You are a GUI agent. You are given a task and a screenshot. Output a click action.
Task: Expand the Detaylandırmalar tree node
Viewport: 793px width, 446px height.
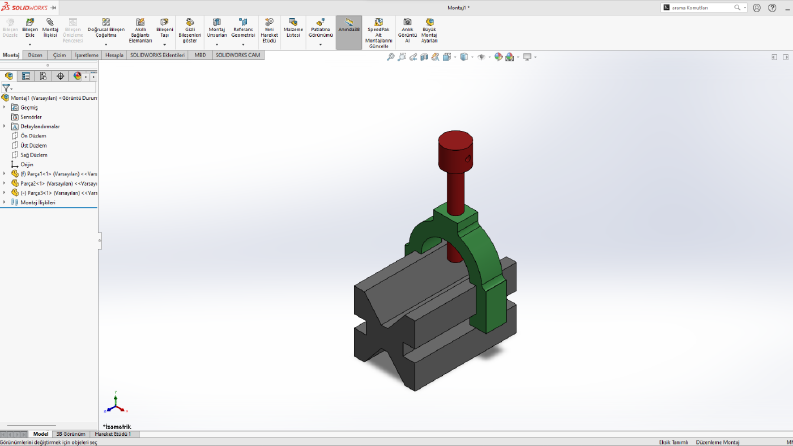(x=4, y=126)
